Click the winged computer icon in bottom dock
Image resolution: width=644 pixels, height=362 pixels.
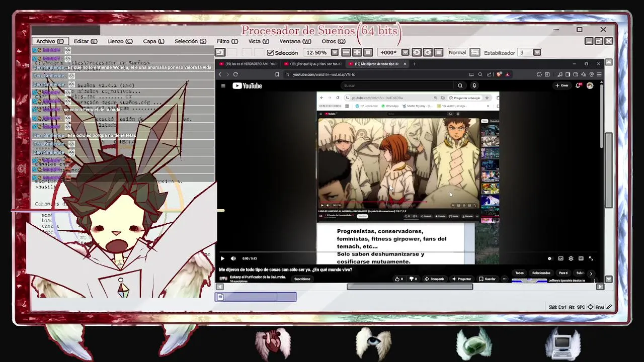click(562, 343)
